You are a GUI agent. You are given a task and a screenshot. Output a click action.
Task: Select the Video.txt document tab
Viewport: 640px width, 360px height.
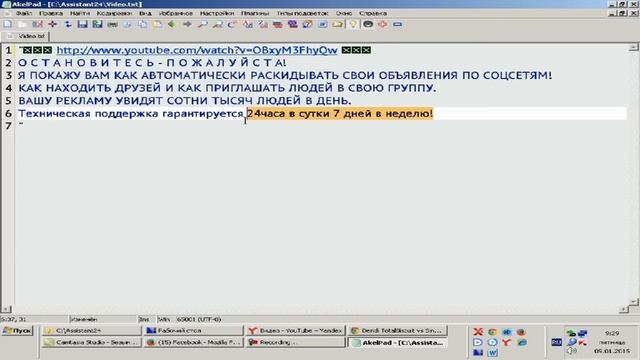pyautogui.click(x=26, y=36)
